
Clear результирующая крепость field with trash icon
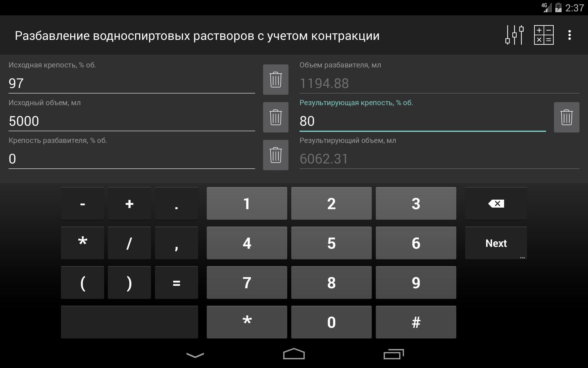pyautogui.click(x=566, y=117)
